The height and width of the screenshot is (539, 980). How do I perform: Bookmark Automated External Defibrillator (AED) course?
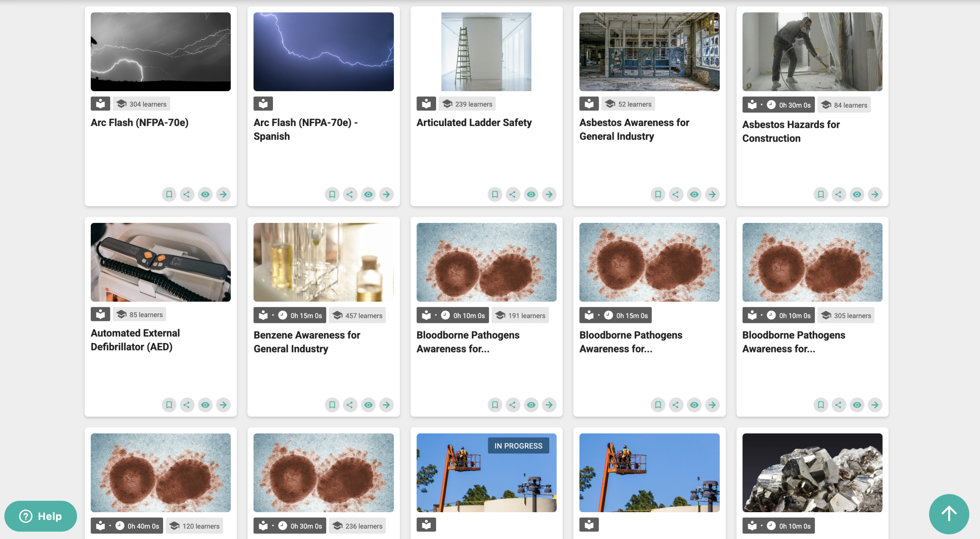pyautogui.click(x=169, y=405)
